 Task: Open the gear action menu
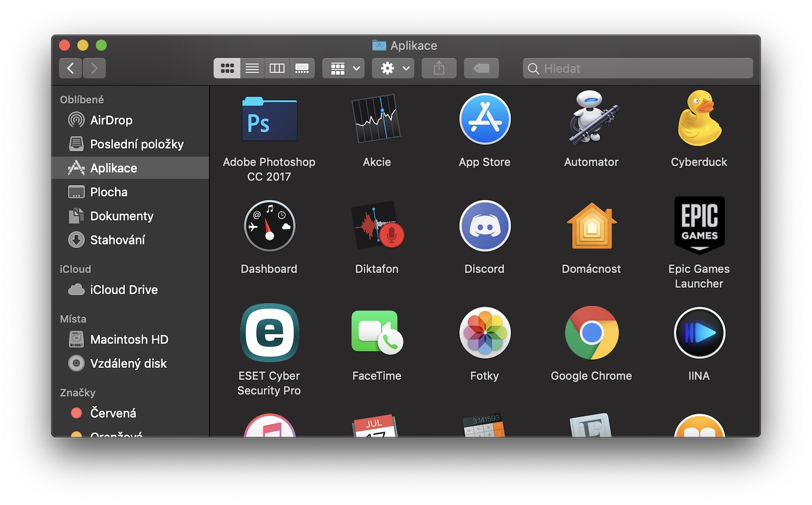pyautogui.click(x=393, y=69)
